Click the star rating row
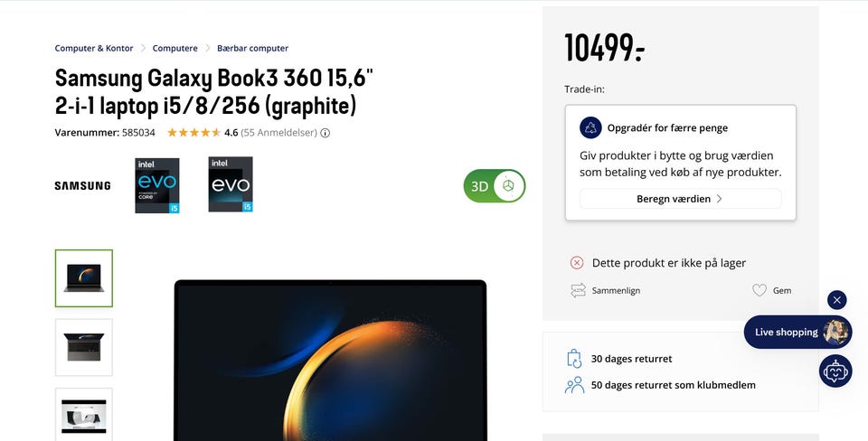 pos(194,133)
